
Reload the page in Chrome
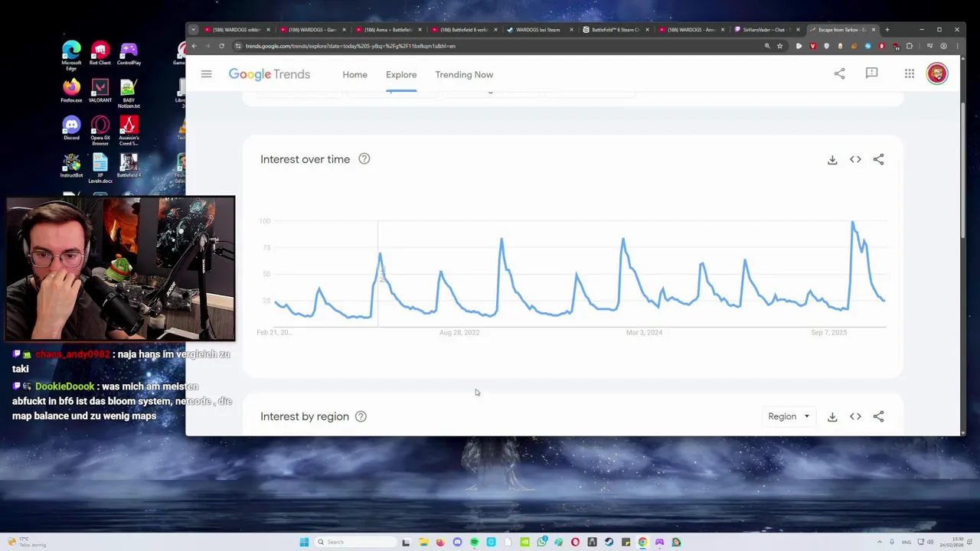pos(221,46)
